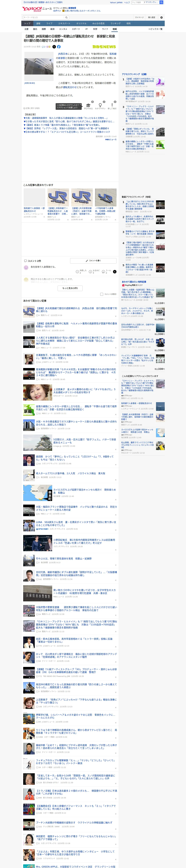The height and width of the screenshot is (868, 186).
Task: Open 購入履歴 link
Action: tap(152, 17)
